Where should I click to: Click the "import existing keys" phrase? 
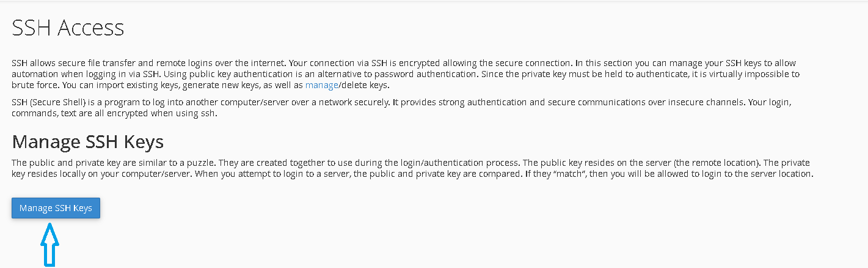point(134,85)
